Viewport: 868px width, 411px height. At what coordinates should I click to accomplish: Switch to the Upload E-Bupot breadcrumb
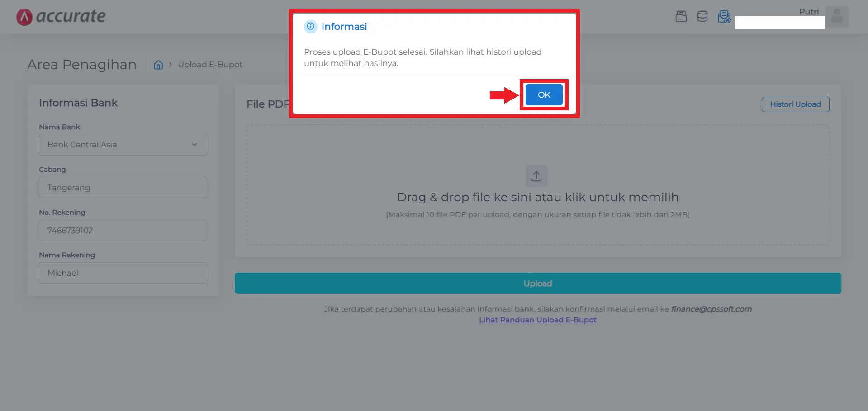click(x=210, y=65)
